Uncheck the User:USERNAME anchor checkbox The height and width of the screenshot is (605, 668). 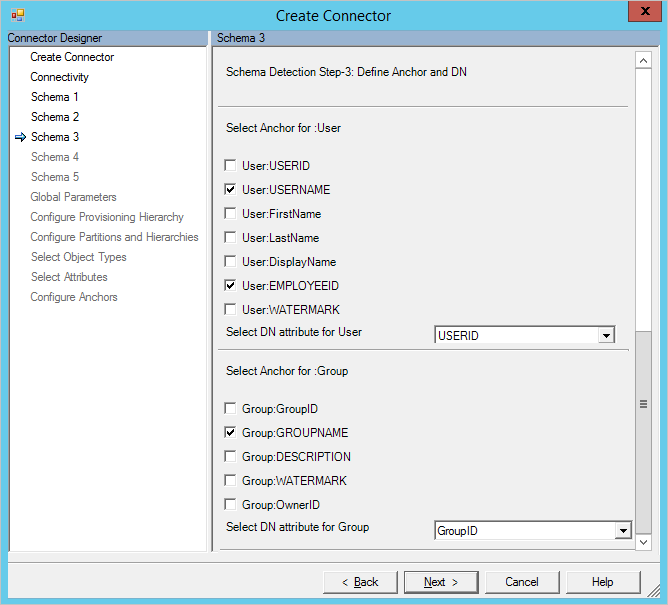click(x=230, y=189)
